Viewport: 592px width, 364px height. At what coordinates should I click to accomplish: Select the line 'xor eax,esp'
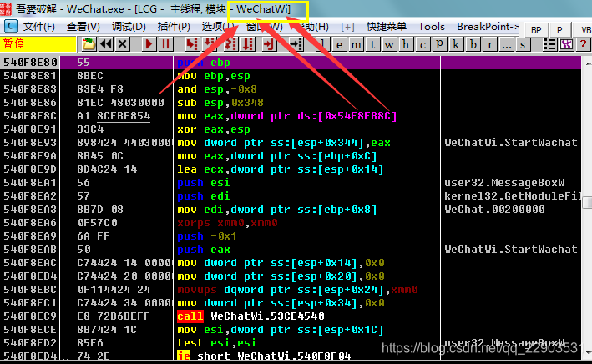[x=214, y=129]
